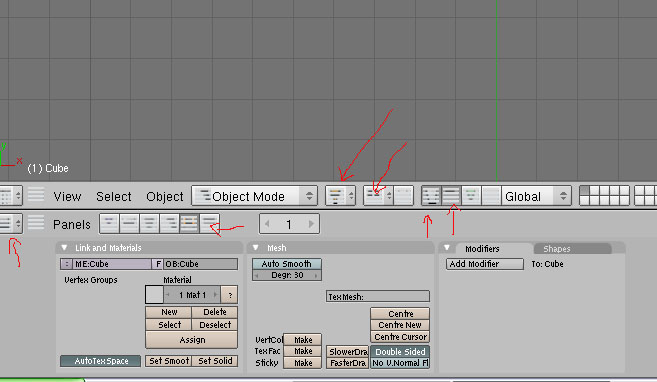
Task: Toggle the AutoTexSpace option
Action: 101,361
